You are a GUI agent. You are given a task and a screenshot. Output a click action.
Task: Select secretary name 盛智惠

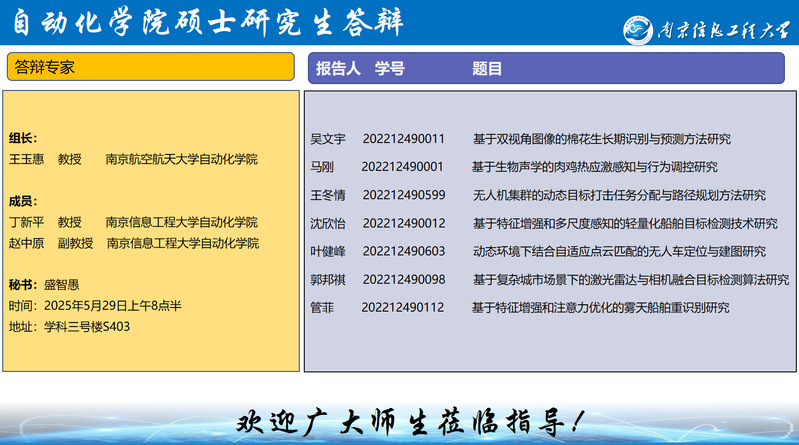[61, 284]
